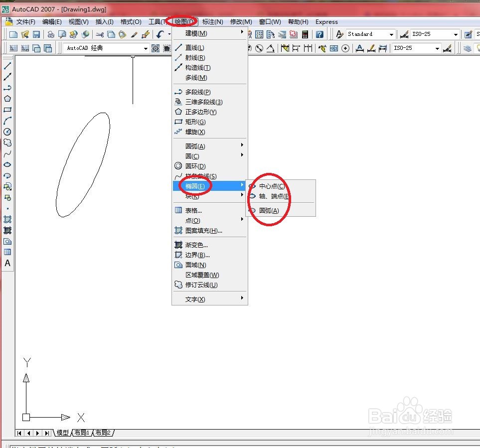Click the Undo arrow icon
The height and width of the screenshot is (448, 480).
pyautogui.click(x=160, y=34)
